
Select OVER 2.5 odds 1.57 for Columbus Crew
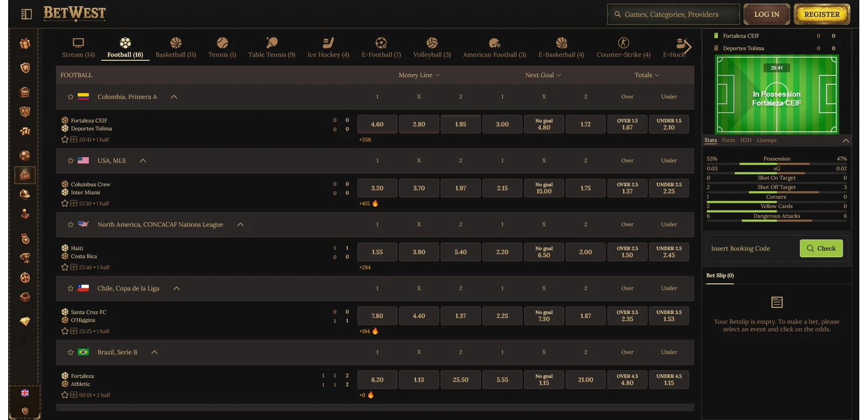tap(627, 188)
